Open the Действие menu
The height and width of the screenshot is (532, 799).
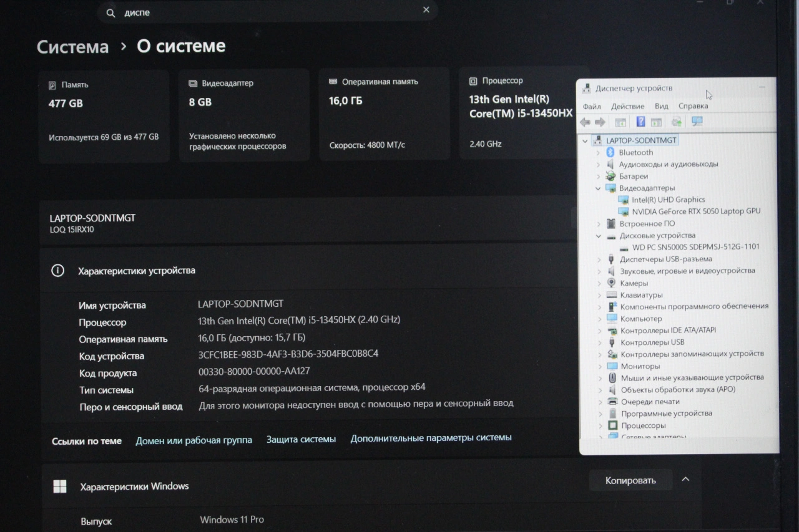coord(627,106)
